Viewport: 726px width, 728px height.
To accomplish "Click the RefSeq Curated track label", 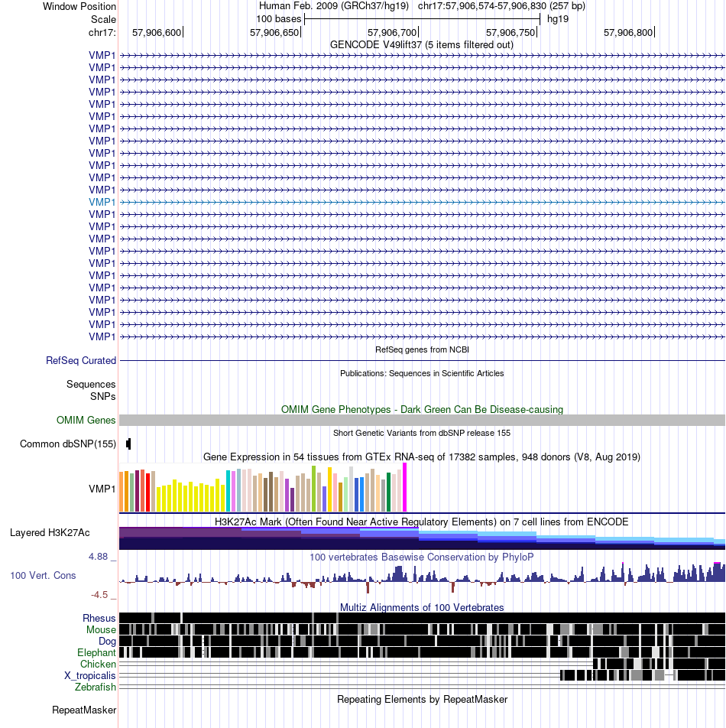I will click(81, 361).
